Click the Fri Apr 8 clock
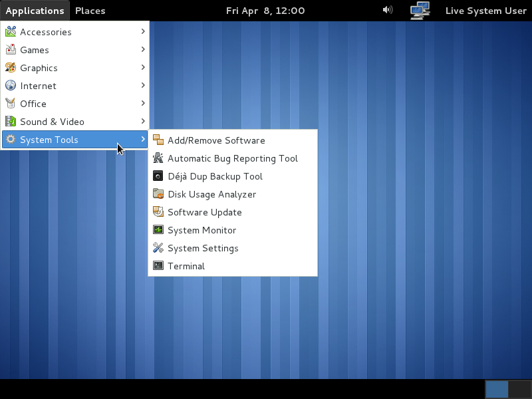 265,10
